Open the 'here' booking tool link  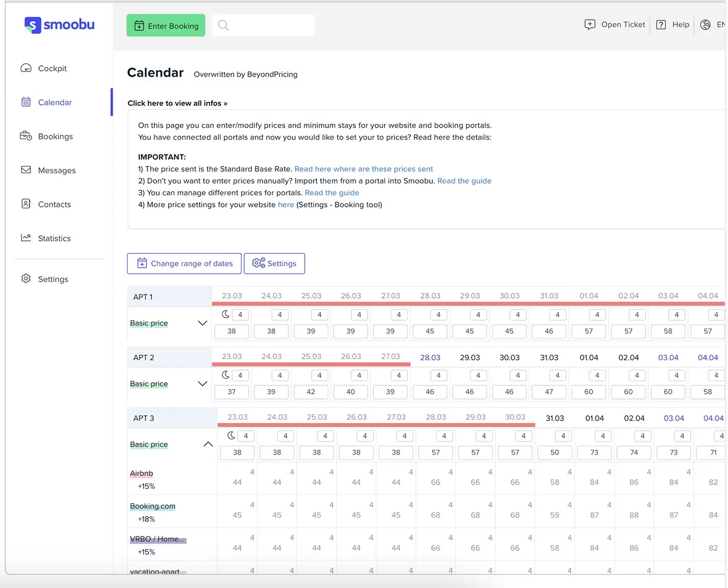pyautogui.click(x=286, y=205)
